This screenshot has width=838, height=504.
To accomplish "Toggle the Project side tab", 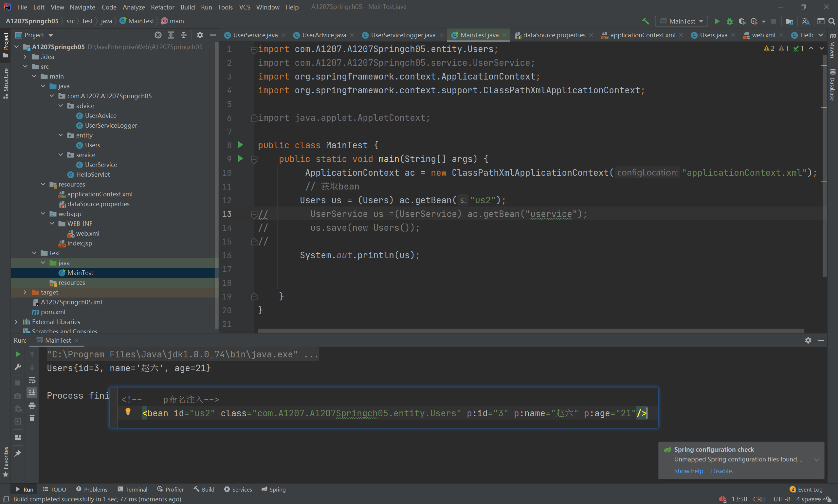I will point(6,45).
